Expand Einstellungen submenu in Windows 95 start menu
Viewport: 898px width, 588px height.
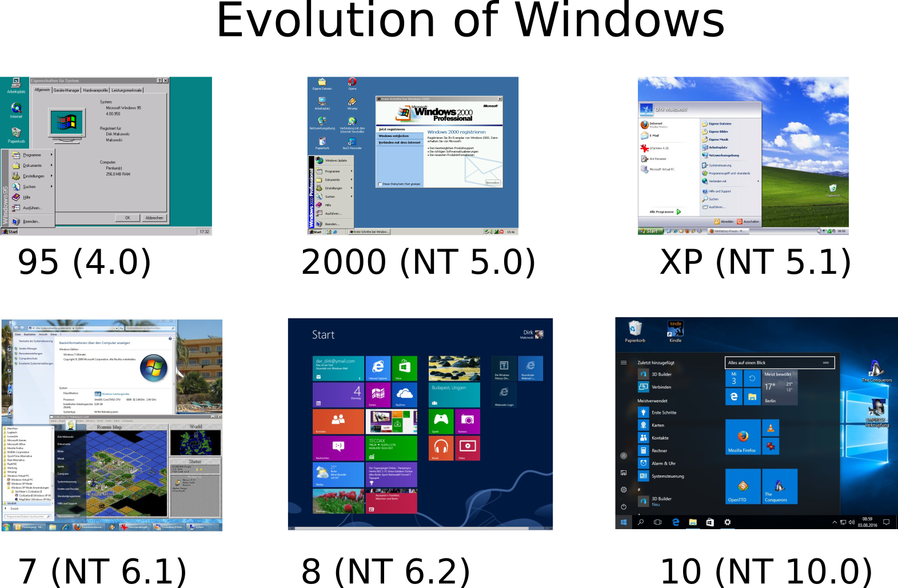(33, 176)
